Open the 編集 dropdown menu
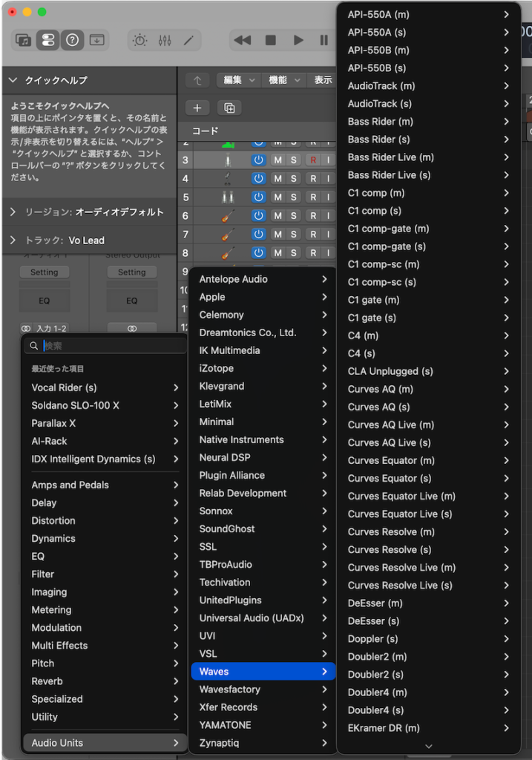 pos(239,80)
